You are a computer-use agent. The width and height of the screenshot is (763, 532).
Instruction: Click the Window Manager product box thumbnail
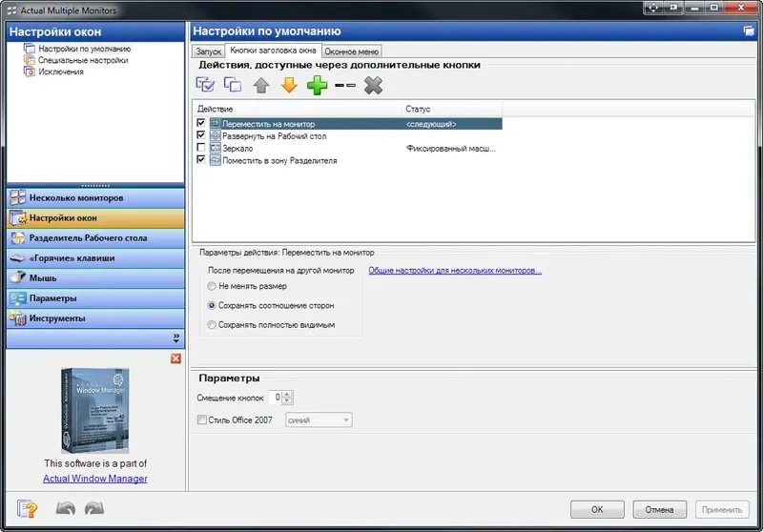coord(94,410)
